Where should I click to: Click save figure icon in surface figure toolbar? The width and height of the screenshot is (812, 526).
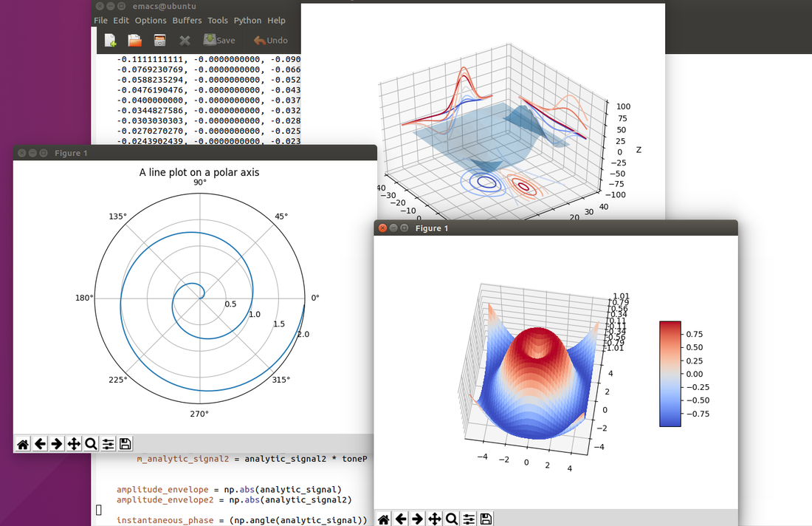coord(486,519)
